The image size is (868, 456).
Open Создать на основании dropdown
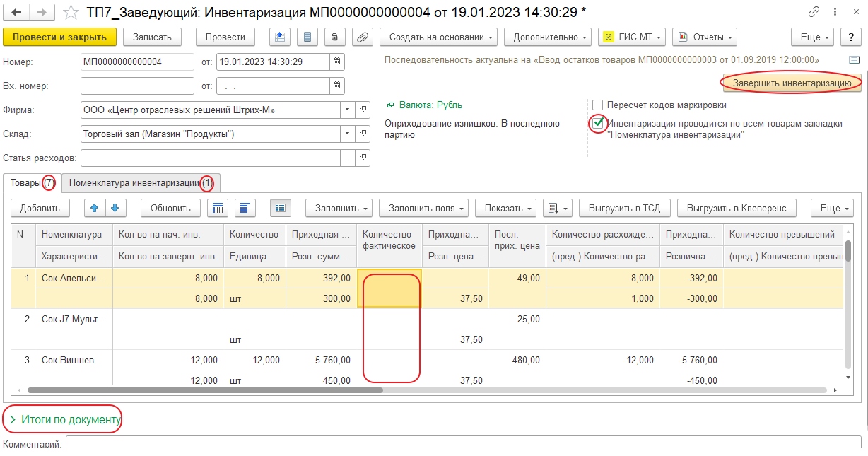click(438, 37)
